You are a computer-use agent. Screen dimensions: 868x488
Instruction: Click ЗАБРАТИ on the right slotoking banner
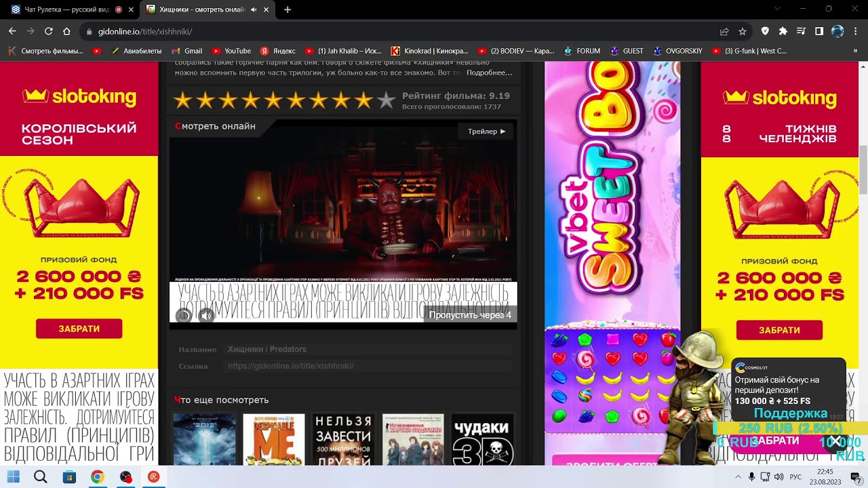[779, 330]
